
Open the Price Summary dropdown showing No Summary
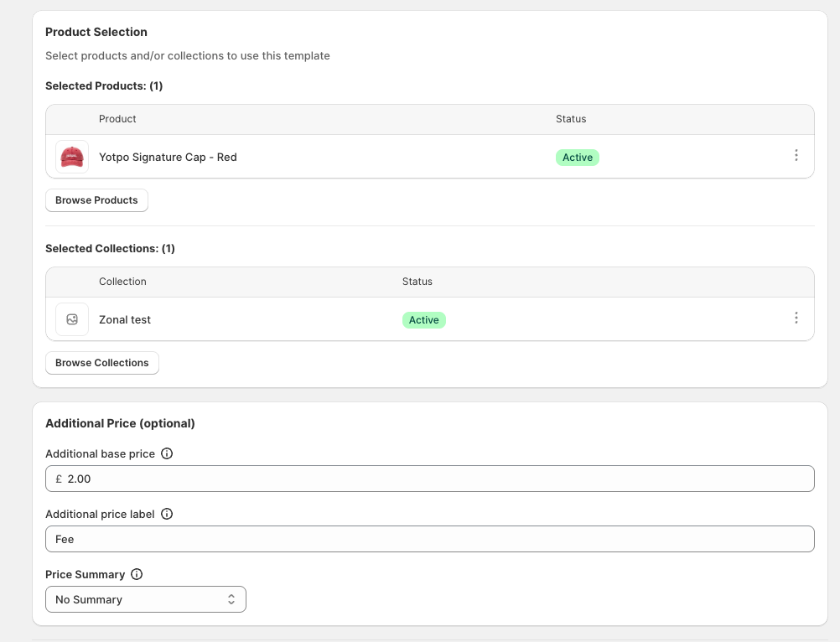tap(146, 599)
